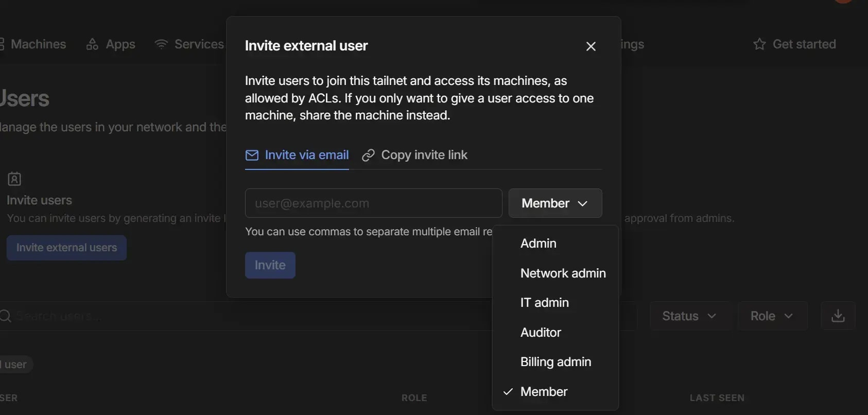Click the download users export icon

(x=838, y=316)
